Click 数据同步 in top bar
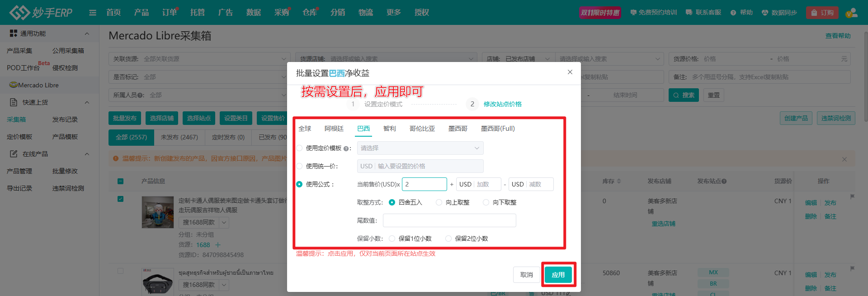The height and width of the screenshot is (296, 868). [x=779, y=13]
